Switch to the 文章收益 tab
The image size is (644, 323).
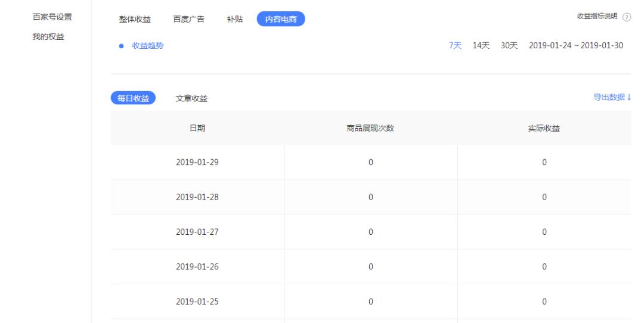191,98
